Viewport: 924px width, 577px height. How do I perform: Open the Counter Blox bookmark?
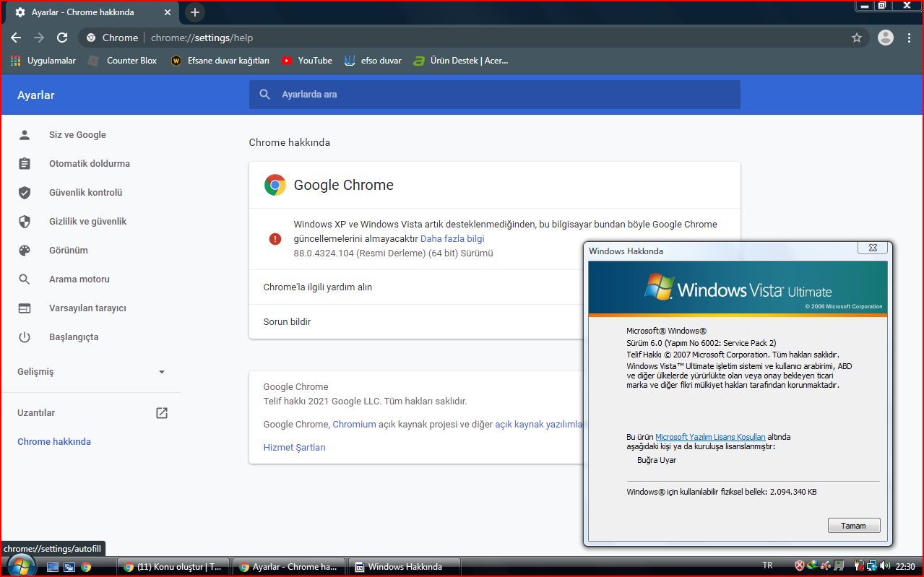(122, 61)
